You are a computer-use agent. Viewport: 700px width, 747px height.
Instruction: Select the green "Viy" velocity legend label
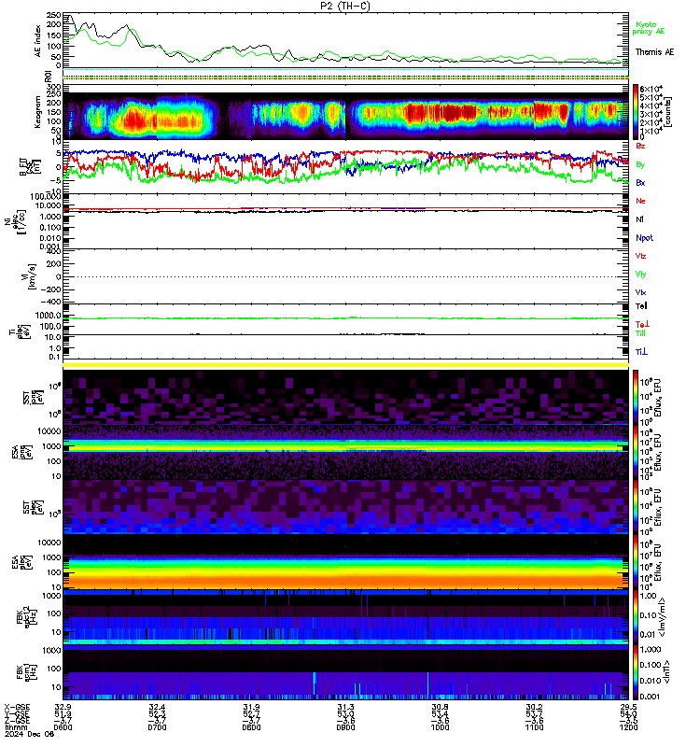(x=640, y=275)
